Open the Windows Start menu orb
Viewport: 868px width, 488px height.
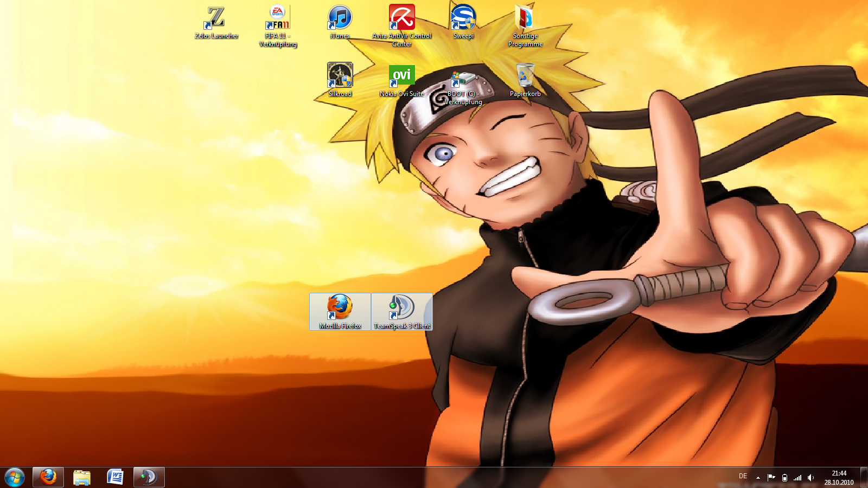(15, 477)
